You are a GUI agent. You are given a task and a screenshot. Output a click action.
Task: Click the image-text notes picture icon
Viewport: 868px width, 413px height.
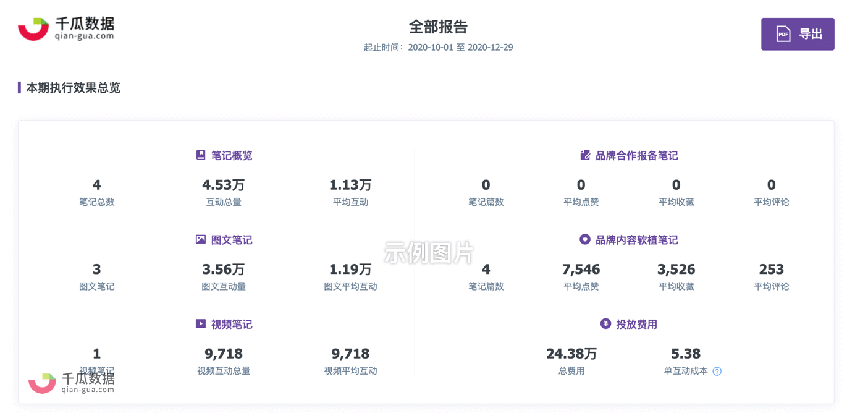pyautogui.click(x=200, y=239)
